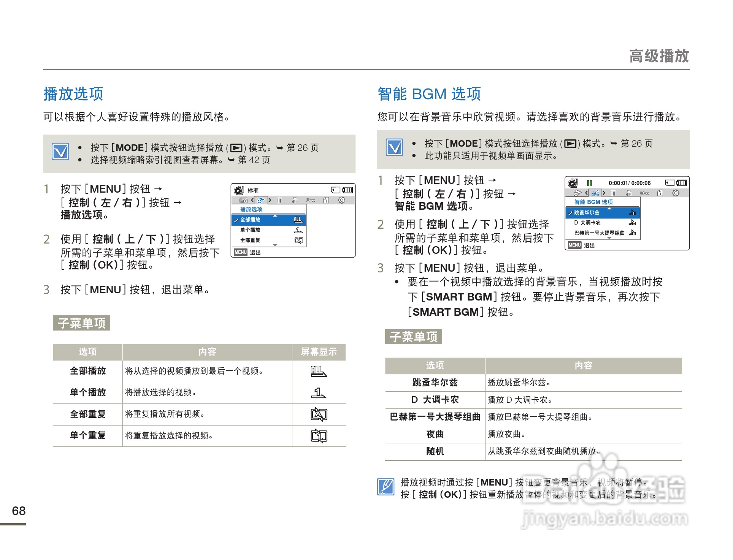Click the play option tab icon
733x560 pixels.
point(261,200)
